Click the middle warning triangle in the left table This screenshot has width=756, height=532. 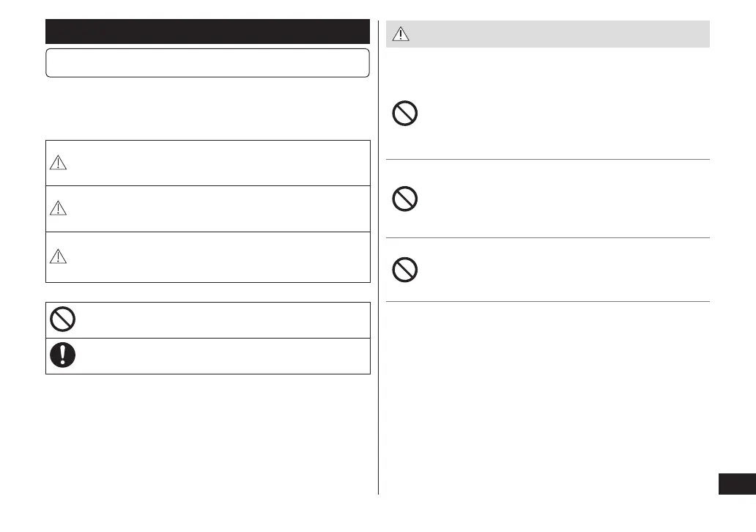click(x=59, y=209)
